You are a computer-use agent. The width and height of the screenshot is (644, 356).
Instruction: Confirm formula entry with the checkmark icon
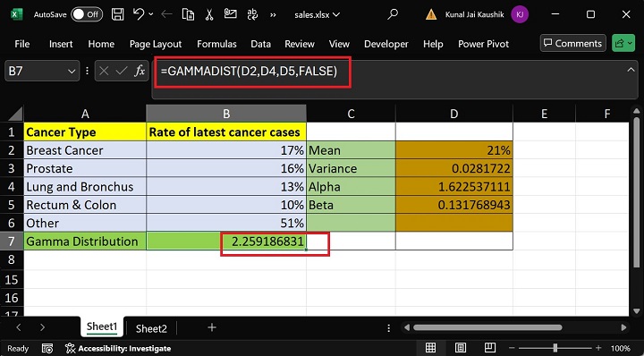point(121,72)
